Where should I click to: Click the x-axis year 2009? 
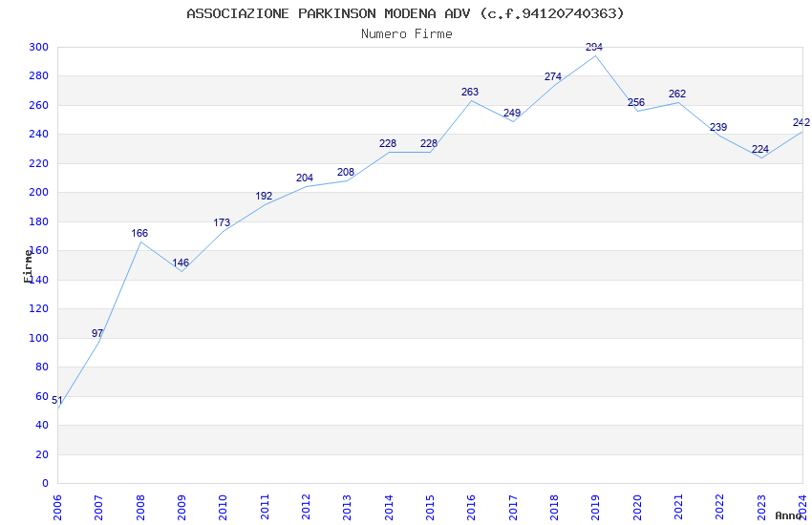point(182,508)
